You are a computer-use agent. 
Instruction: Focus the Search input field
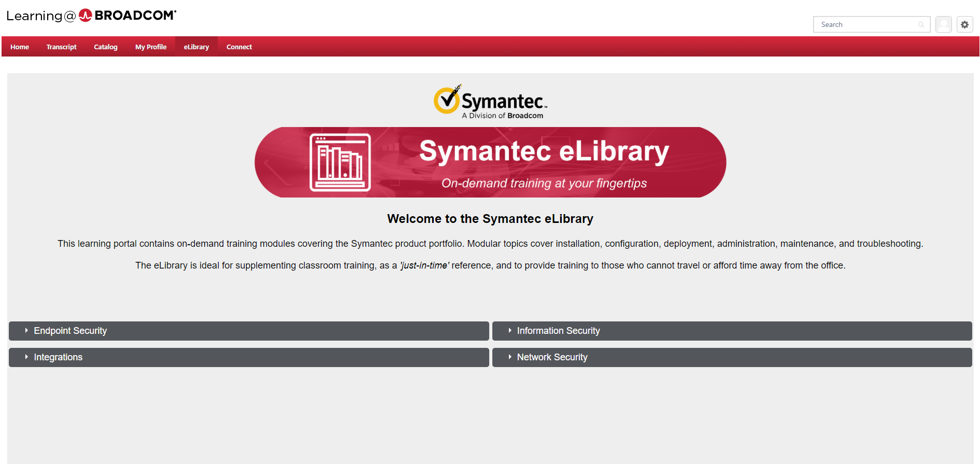[865, 24]
